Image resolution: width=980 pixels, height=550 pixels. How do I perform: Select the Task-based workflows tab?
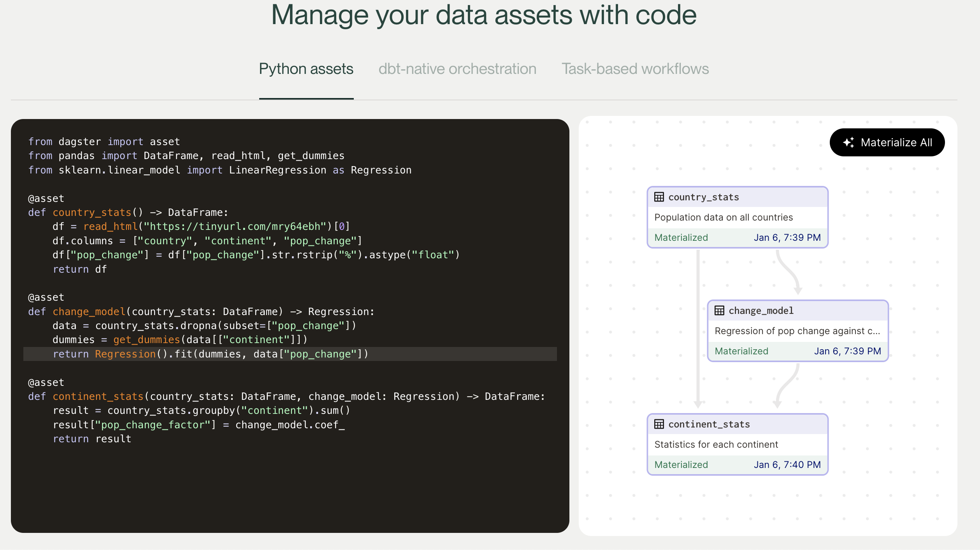(636, 67)
